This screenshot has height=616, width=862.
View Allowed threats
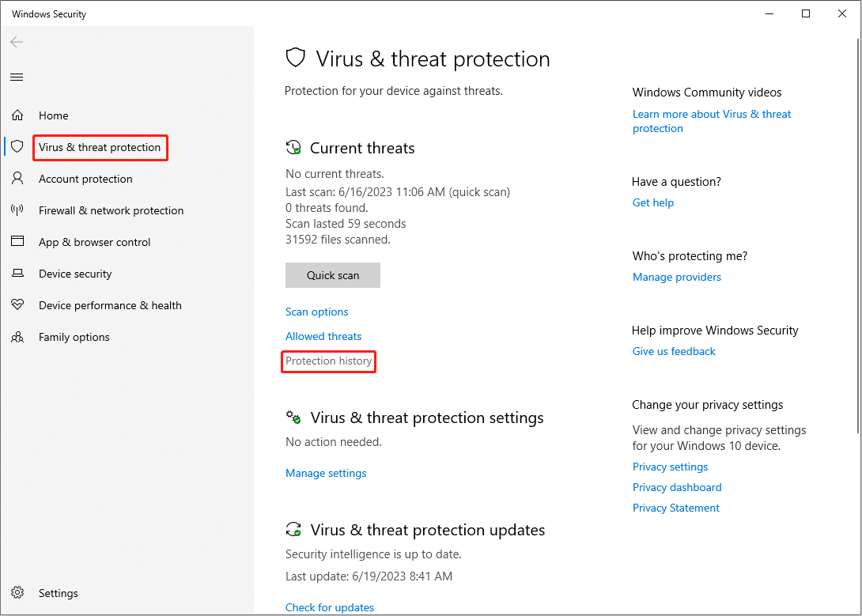coord(323,336)
